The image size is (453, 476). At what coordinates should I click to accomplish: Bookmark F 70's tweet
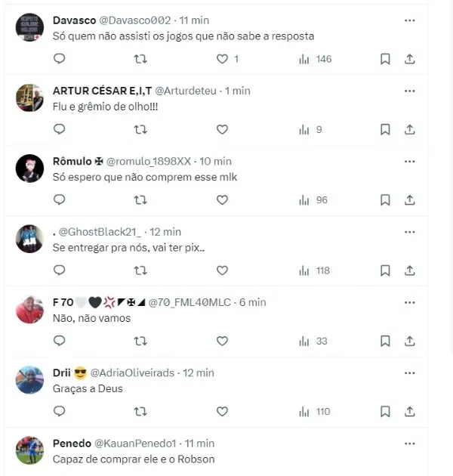(385, 341)
